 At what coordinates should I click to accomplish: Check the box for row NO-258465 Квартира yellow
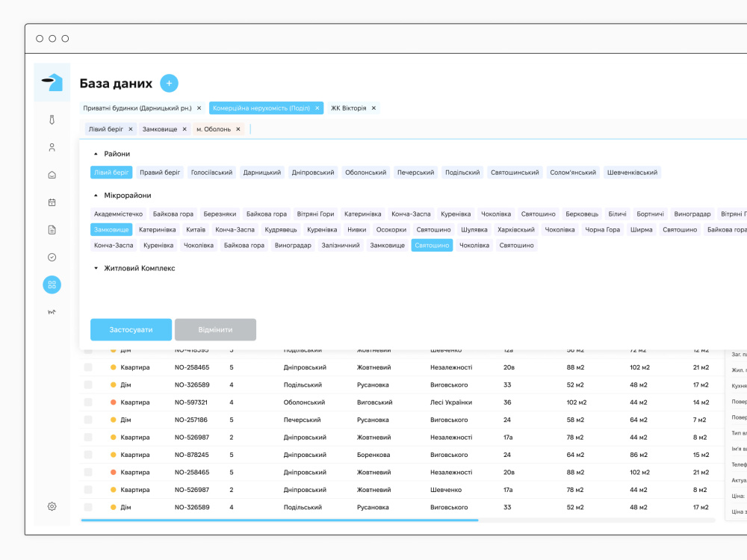pos(88,367)
